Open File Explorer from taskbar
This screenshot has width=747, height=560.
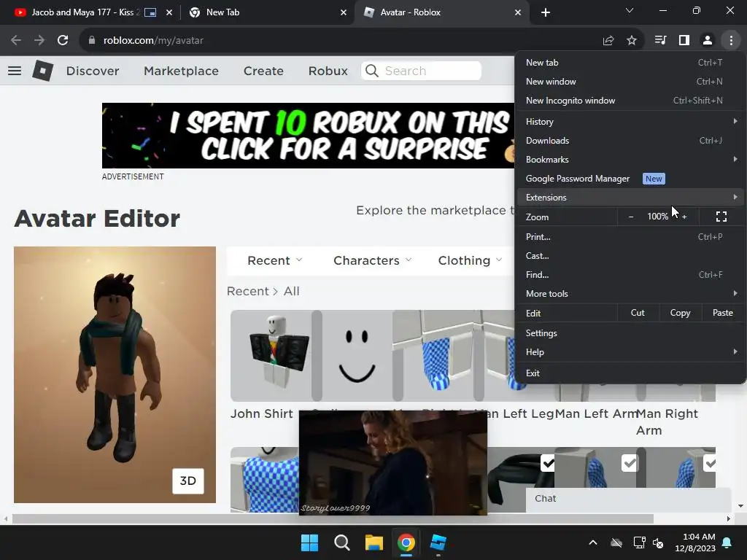pos(374,542)
